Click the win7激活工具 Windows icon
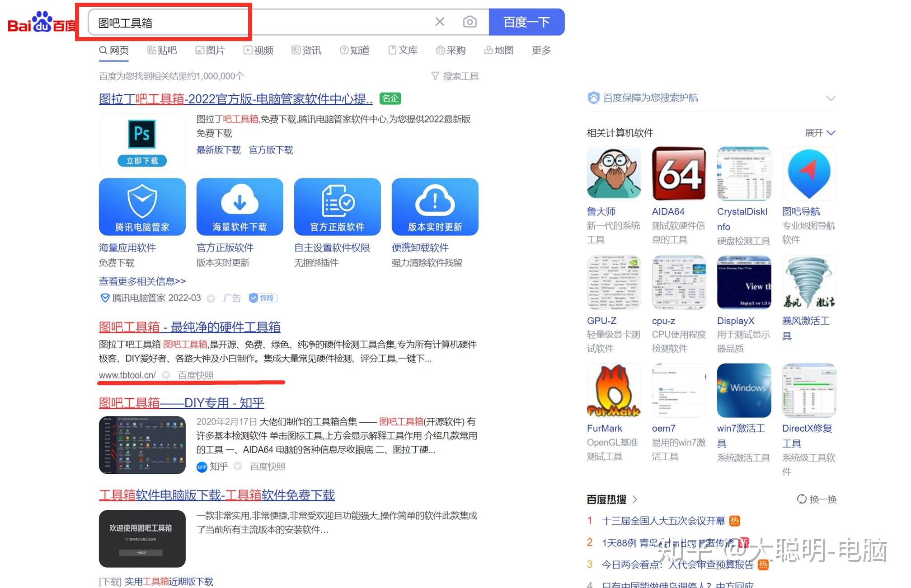The width and height of the screenshot is (911, 588). pos(744,390)
